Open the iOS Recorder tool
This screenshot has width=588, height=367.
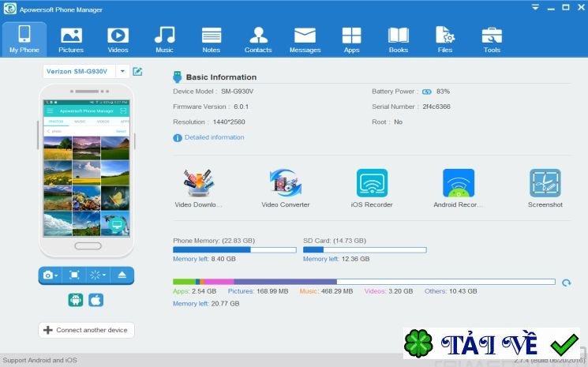372,188
